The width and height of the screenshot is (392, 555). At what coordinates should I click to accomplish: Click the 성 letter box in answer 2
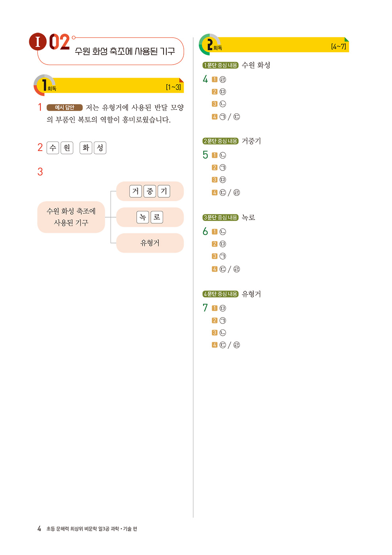click(x=100, y=148)
